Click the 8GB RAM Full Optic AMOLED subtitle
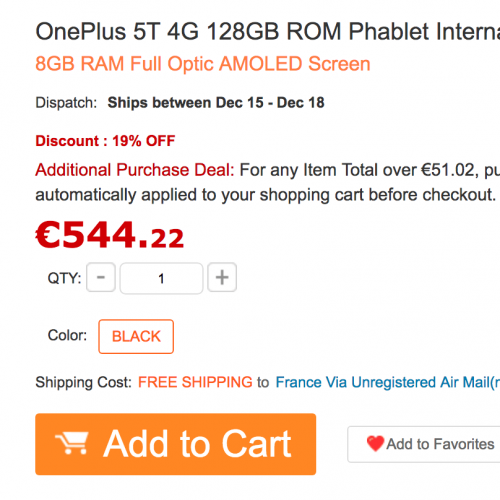500x500 pixels. pos(203,64)
